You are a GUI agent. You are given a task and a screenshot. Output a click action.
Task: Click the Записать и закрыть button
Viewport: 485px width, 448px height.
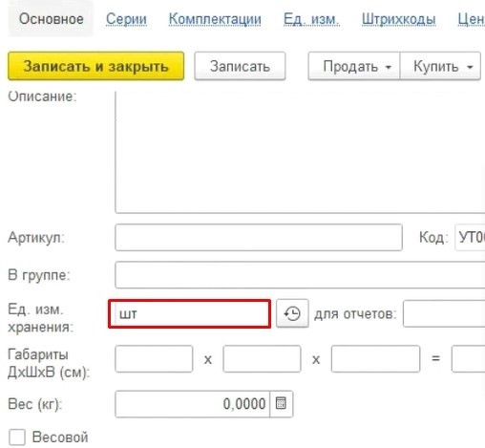[95, 66]
